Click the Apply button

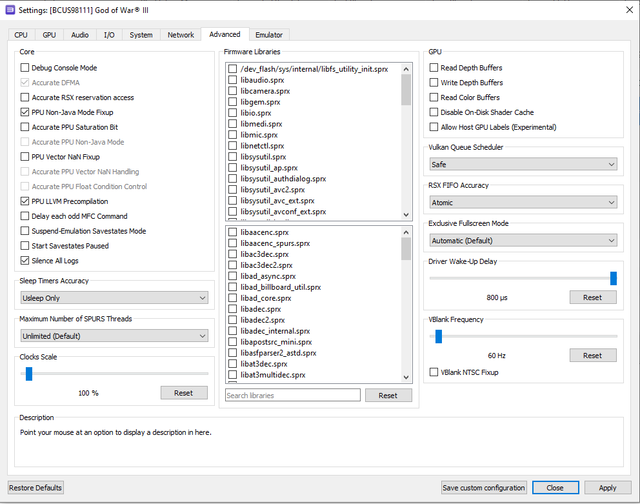[x=608, y=488]
